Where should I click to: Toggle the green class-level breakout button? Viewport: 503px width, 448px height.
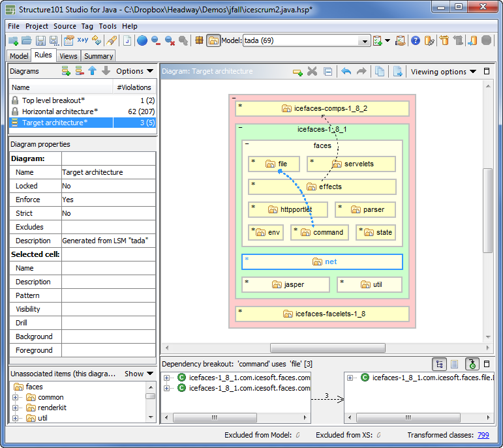click(x=472, y=364)
